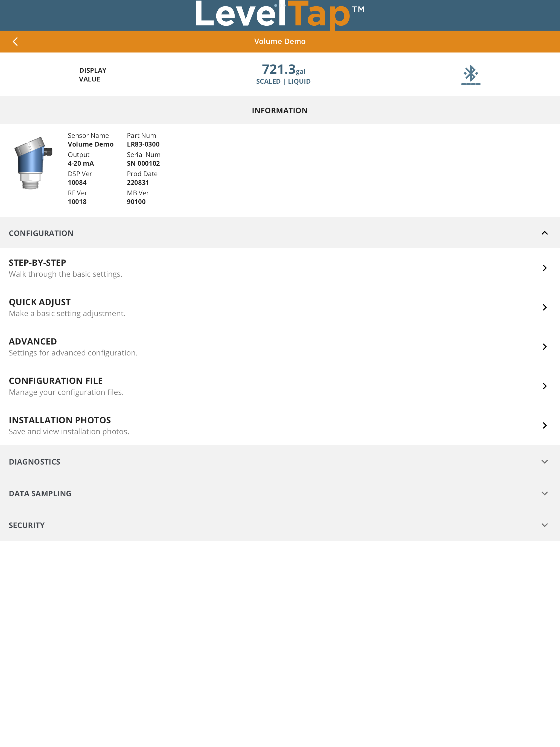Tap the Volume Demo title bar text
Image resolution: width=560 pixels, height=747 pixels.
tap(280, 42)
